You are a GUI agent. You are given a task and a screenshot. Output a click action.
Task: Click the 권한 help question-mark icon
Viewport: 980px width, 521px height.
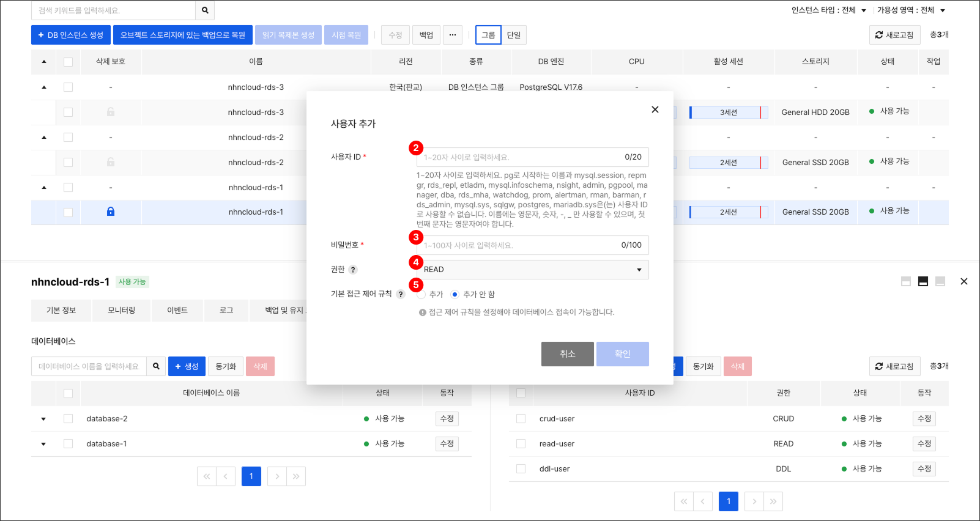353,270
